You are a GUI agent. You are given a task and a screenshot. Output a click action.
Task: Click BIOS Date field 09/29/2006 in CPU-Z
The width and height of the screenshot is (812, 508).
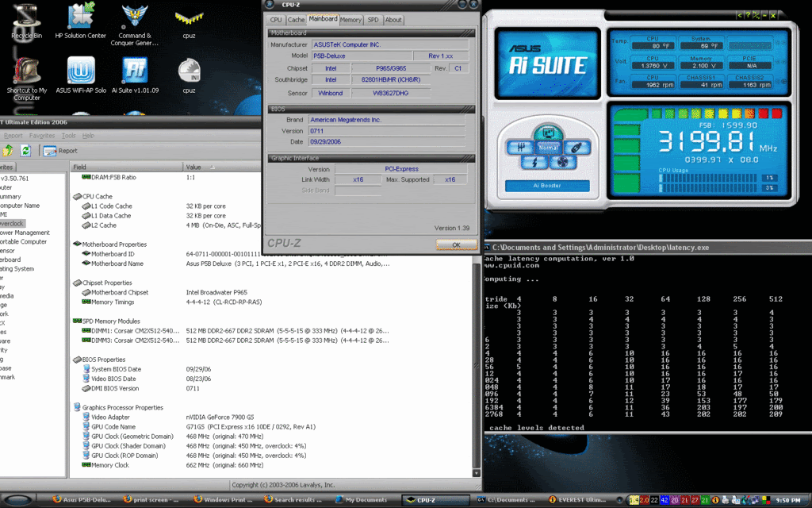[387, 141]
